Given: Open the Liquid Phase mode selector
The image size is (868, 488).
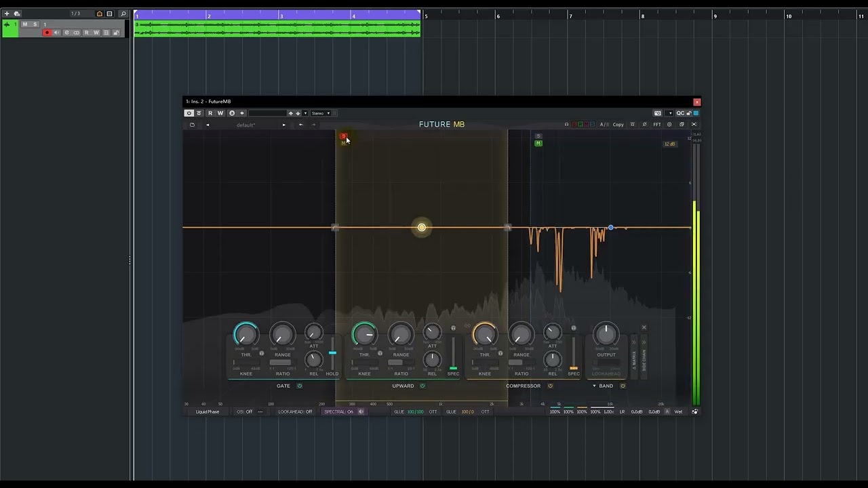Looking at the screenshot, I should pos(208,411).
